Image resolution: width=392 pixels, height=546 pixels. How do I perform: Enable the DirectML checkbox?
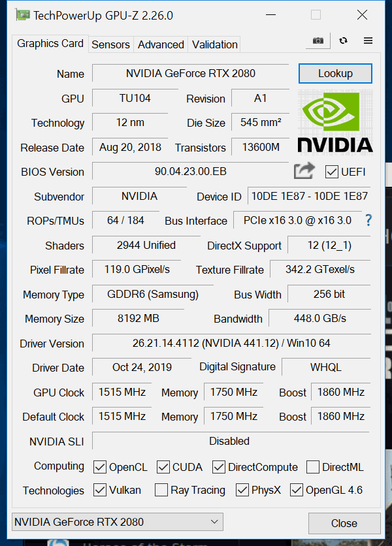pos(312,467)
